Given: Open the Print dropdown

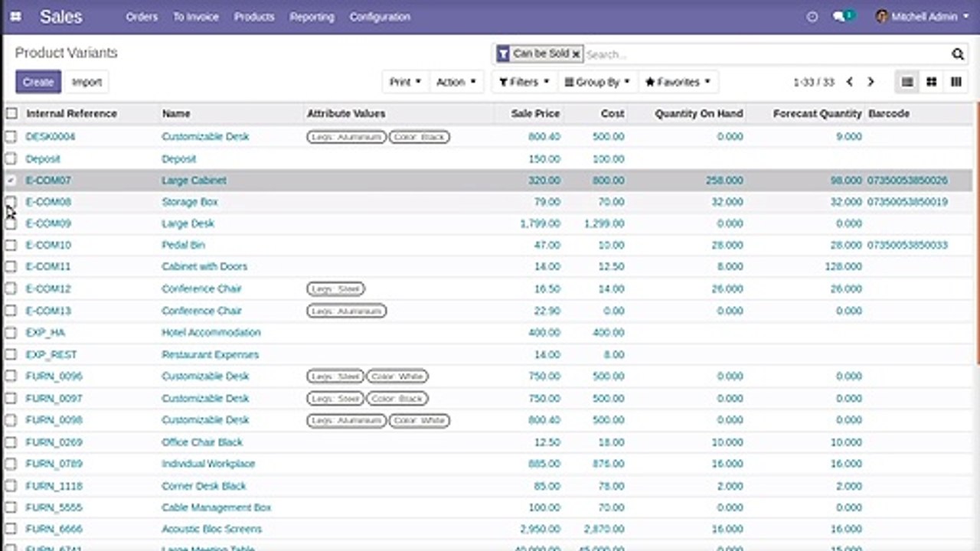Looking at the screenshot, I should tap(406, 82).
